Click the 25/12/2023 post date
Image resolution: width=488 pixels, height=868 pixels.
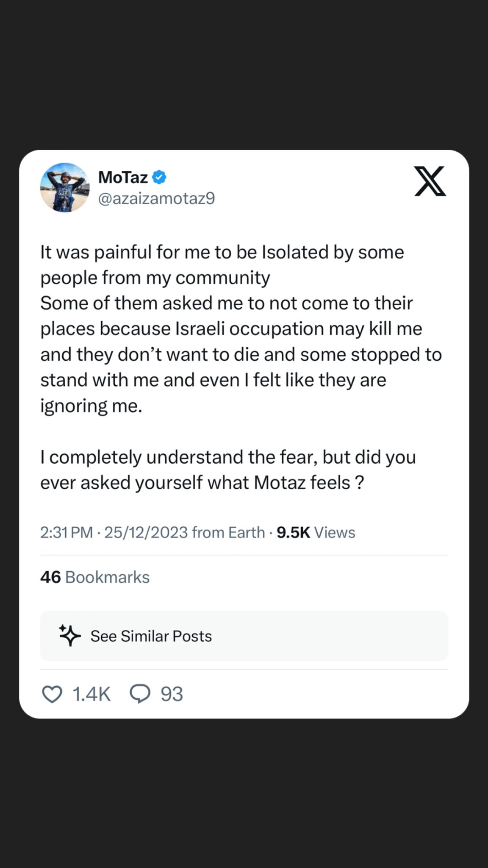click(x=146, y=532)
